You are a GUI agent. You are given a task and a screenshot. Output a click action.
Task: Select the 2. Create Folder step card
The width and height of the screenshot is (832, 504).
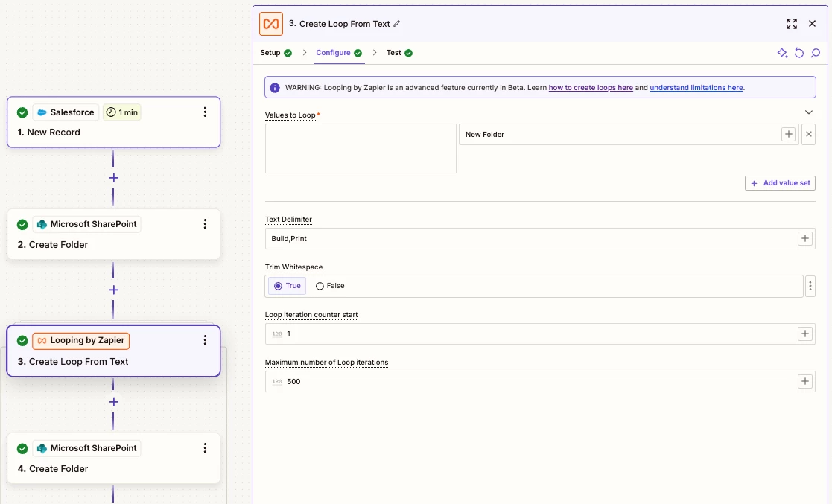click(113, 234)
